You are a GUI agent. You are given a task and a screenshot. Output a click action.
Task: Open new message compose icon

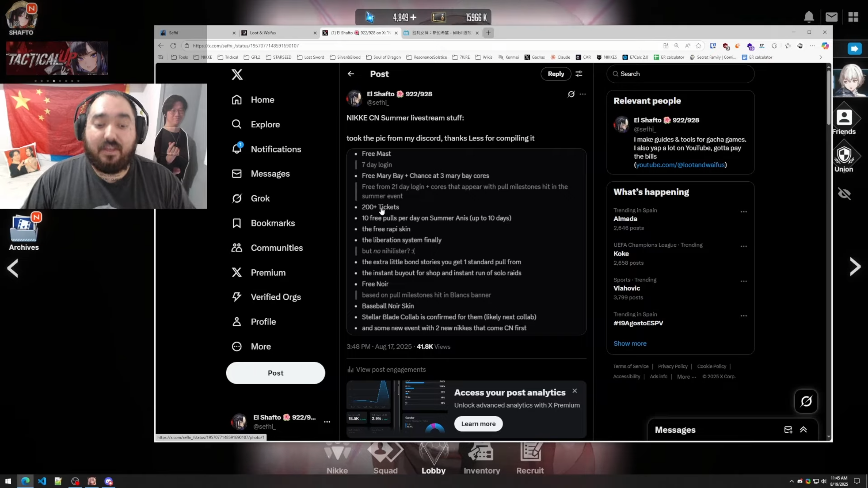[788, 430]
